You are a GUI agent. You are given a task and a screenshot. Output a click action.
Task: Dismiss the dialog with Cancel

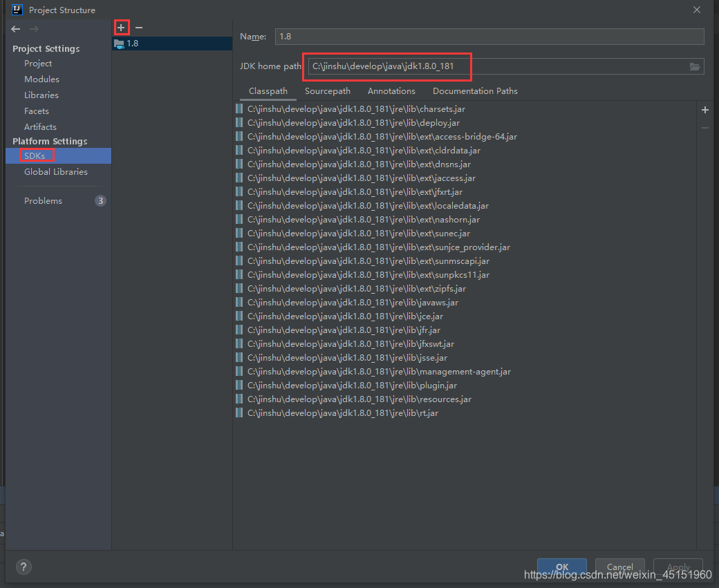619,567
